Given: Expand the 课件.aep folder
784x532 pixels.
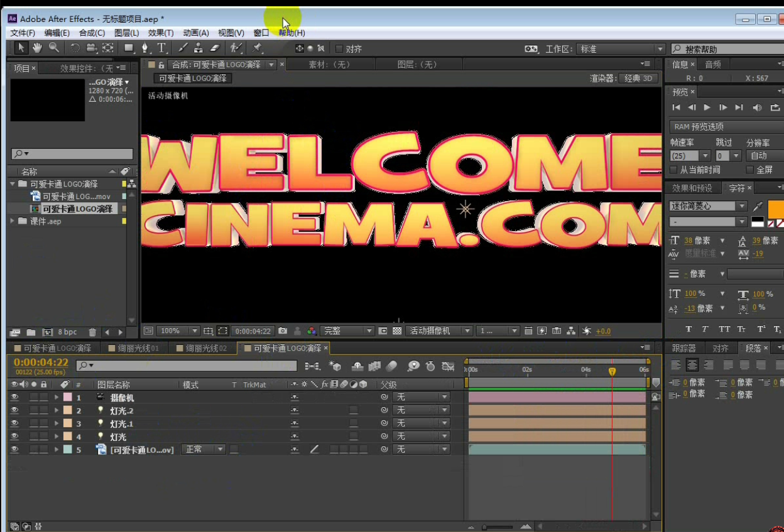Looking at the screenshot, I should (13, 221).
